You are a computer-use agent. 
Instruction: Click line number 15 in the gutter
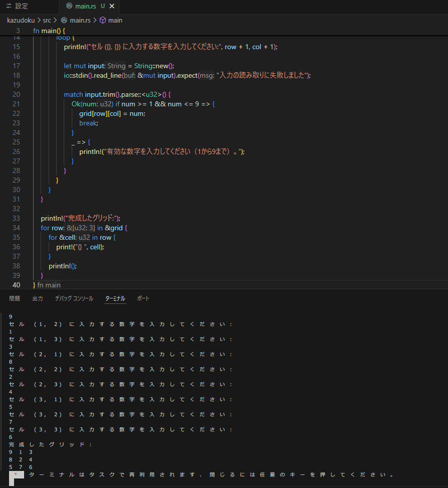[16, 47]
